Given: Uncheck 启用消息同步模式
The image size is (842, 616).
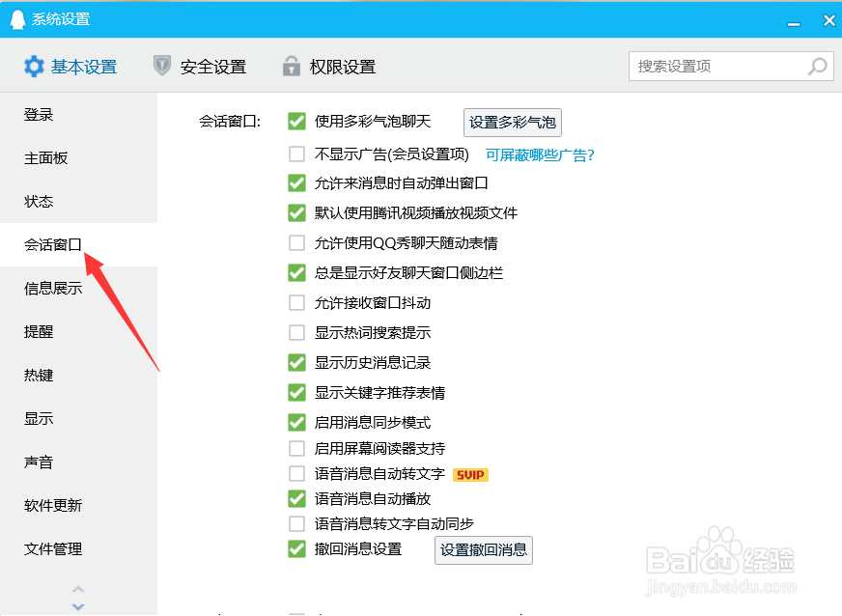Looking at the screenshot, I should point(297,423).
